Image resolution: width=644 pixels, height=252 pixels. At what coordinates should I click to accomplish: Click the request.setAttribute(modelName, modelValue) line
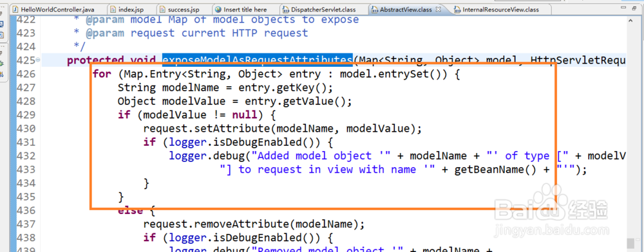(283, 129)
